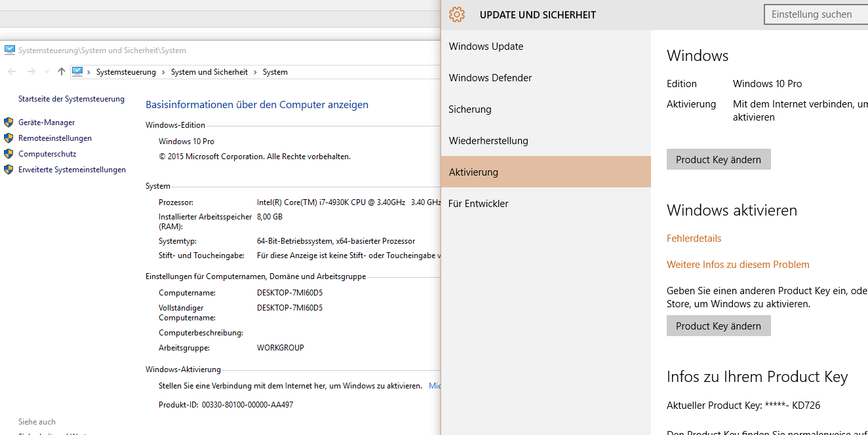Image resolution: width=868 pixels, height=435 pixels.
Task: Click 64-Bit-Betriebssystem system type value
Action: [x=336, y=241]
